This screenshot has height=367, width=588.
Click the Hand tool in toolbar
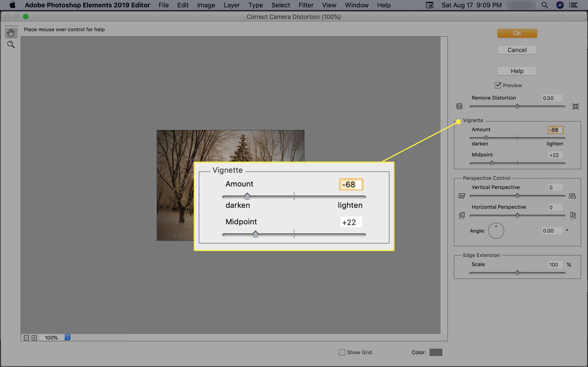point(11,33)
